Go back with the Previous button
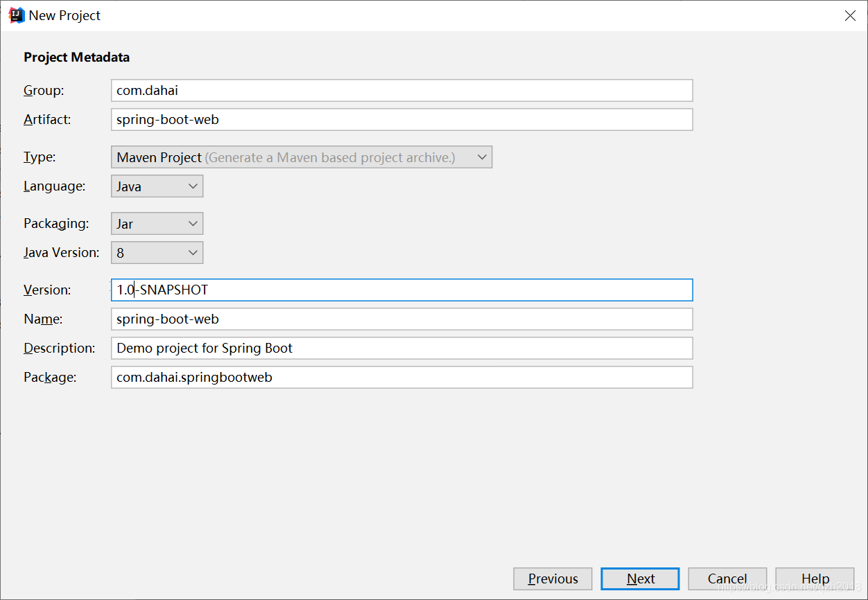Image resolution: width=868 pixels, height=600 pixels. click(553, 579)
